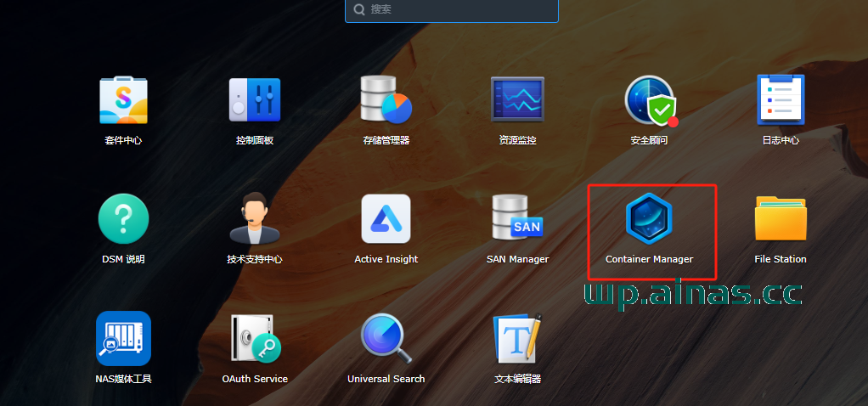Image resolution: width=868 pixels, height=406 pixels.
Task: Launch SAN Manager
Action: click(x=517, y=217)
